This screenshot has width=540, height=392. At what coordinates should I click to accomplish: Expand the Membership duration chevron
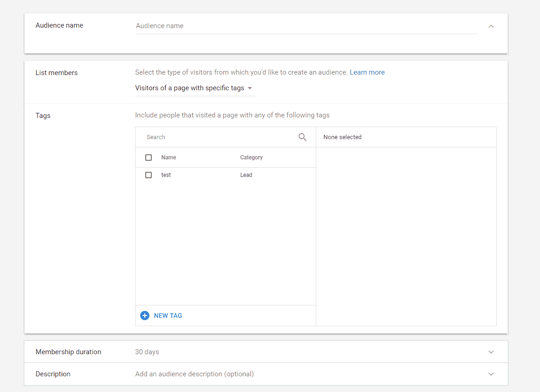(x=491, y=352)
